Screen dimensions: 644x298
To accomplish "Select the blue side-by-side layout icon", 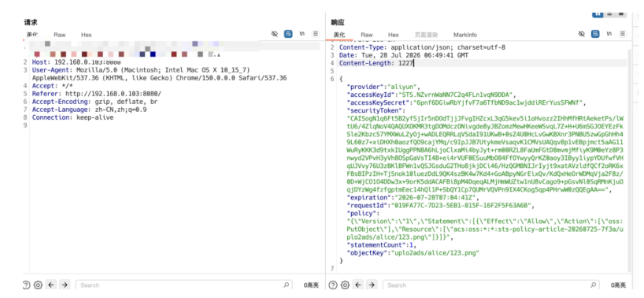I will pyautogui.click(x=598, y=14).
